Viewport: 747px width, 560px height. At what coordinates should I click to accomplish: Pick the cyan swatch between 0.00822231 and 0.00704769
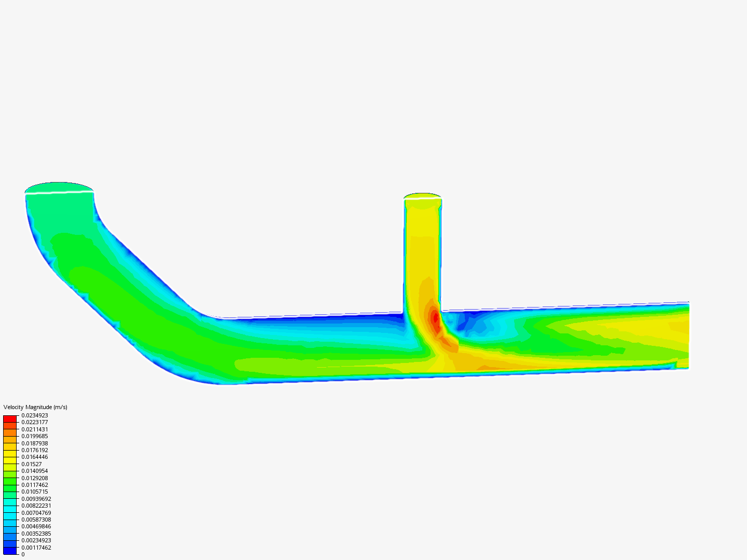(10, 509)
